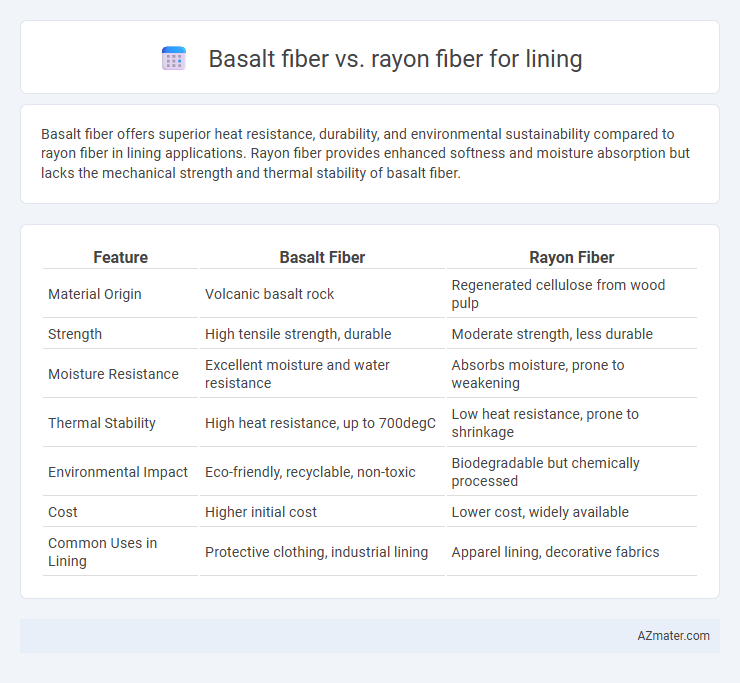
Task: Select the 'Rayon Fiber' column header
Action: [572, 257]
